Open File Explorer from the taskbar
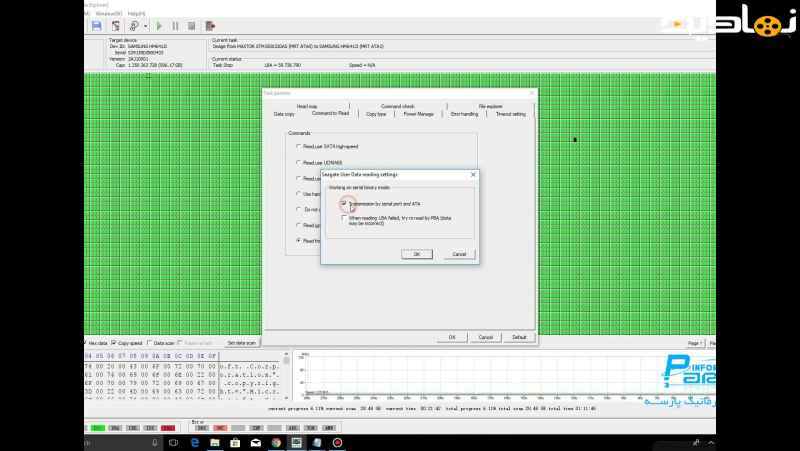This screenshot has height=451, width=800. tap(215, 443)
